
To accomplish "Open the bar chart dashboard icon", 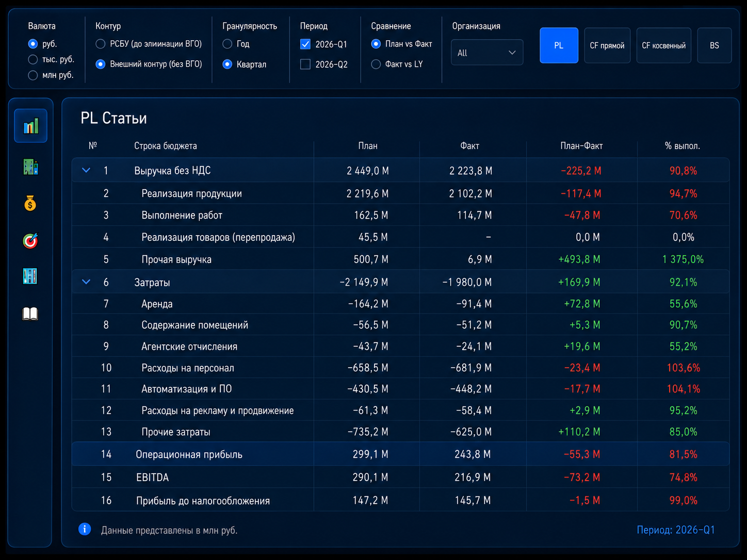I will [30, 125].
